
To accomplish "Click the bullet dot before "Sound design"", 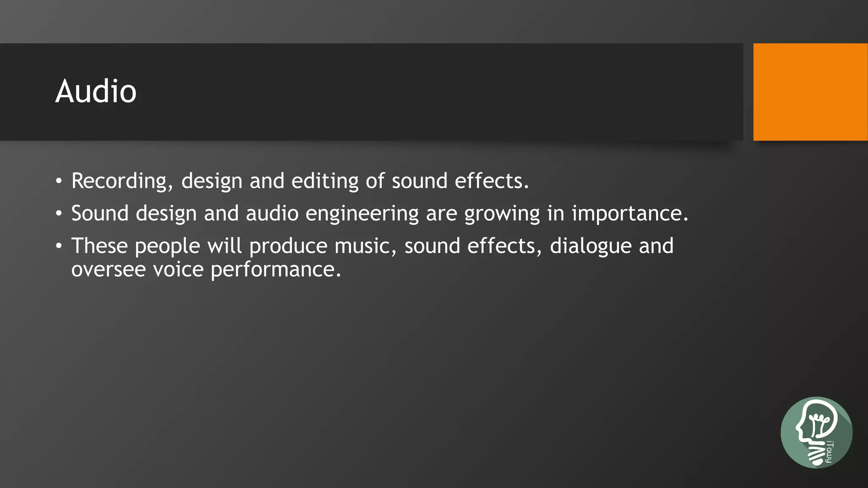I will [59, 214].
